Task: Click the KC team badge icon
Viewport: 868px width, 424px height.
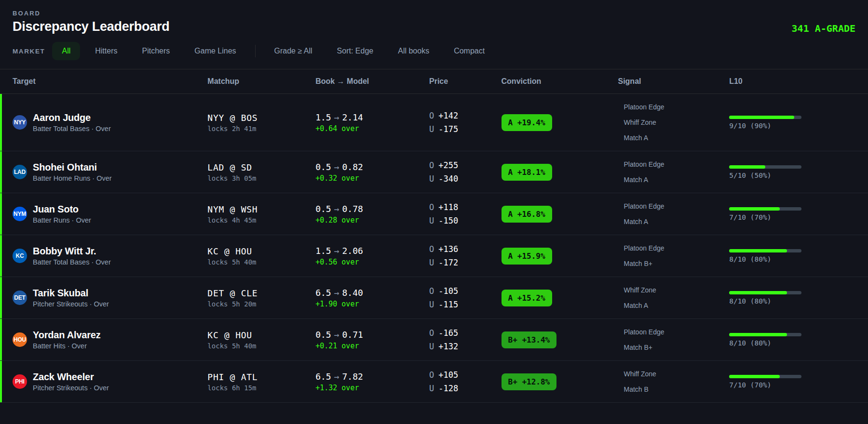Action: (x=20, y=256)
